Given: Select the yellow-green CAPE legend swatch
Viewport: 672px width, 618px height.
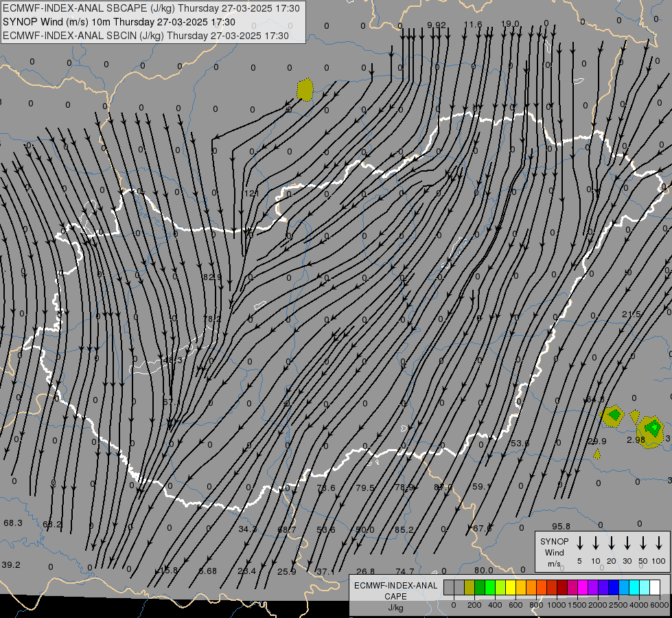Looking at the screenshot, I should click(x=500, y=587).
